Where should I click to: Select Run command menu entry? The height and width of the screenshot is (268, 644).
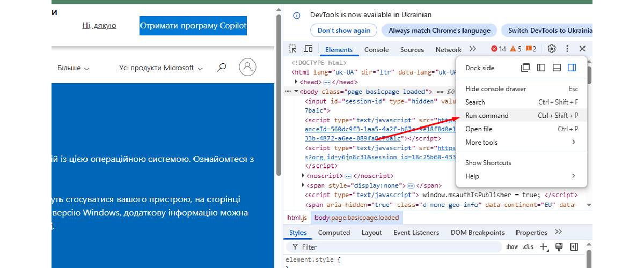coord(522,115)
